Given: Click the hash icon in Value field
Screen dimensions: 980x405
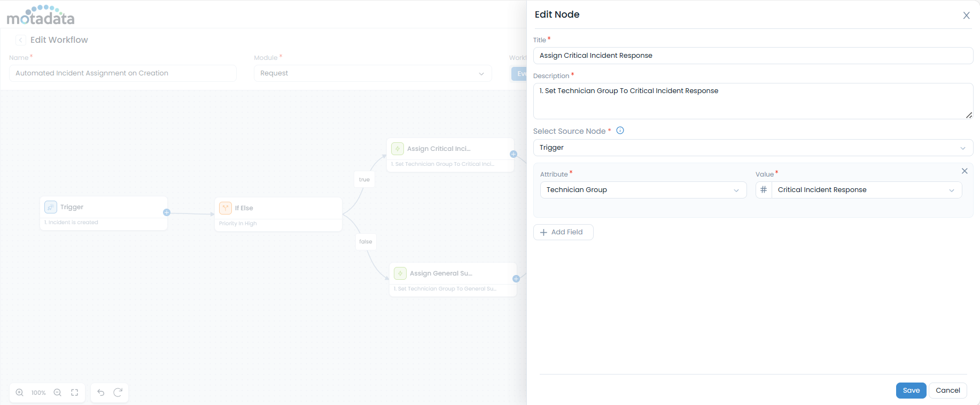Looking at the screenshot, I should click(x=764, y=190).
